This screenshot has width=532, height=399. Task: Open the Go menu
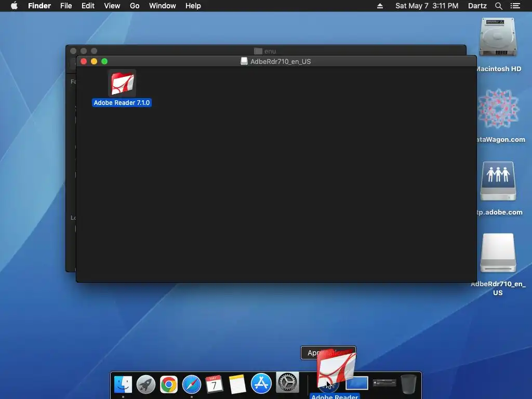pos(135,6)
